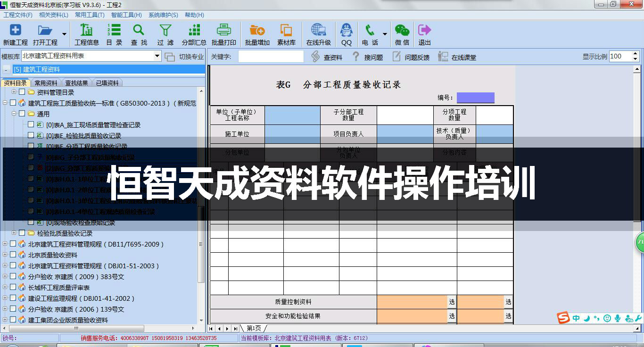Screen dimensions: 644x347
Task: Expand the 资料管理目录 node
Action: pos(14,92)
